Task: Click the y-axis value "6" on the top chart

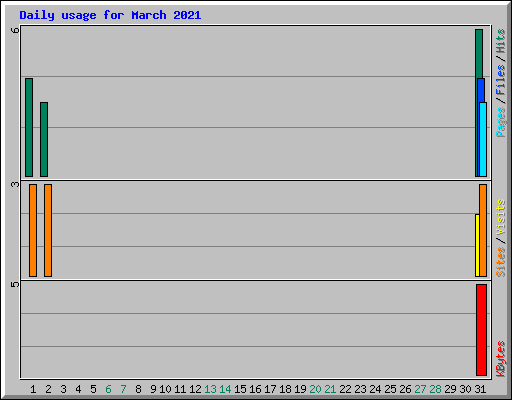Action: point(15,30)
